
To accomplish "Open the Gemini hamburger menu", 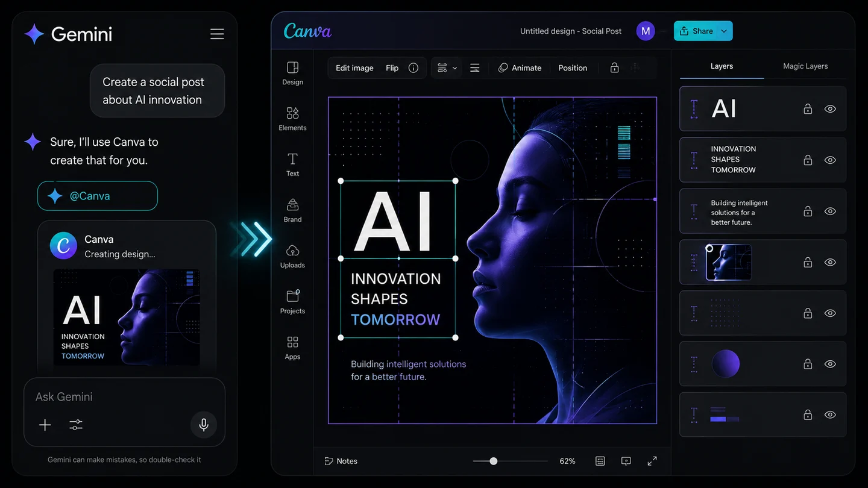I will (217, 34).
